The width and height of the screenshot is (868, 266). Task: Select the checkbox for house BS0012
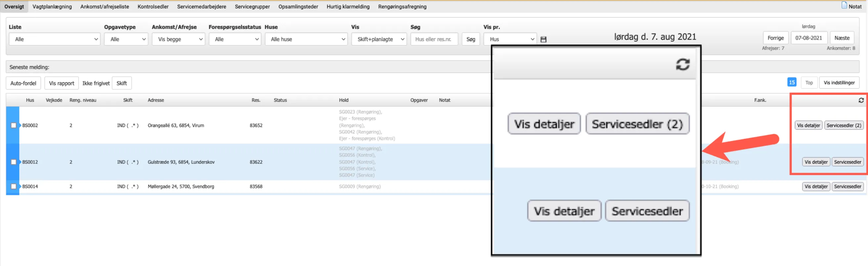pos(14,162)
